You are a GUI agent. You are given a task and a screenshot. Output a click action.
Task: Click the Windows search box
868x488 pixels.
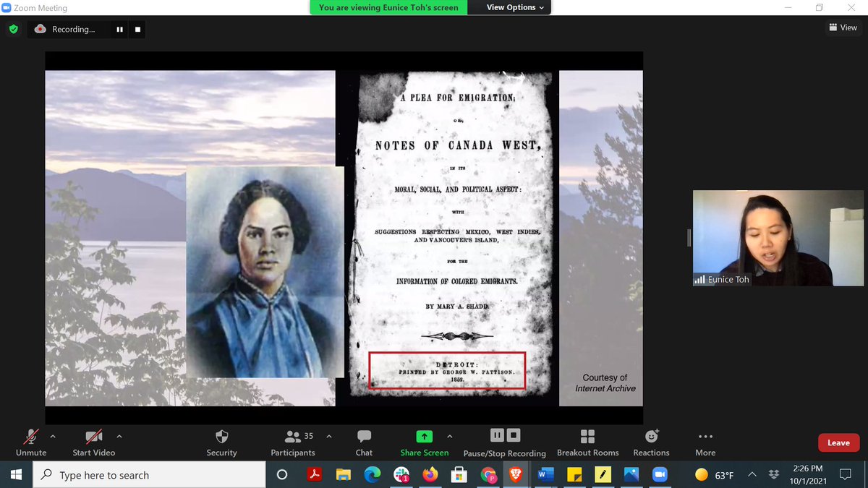tap(150, 475)
